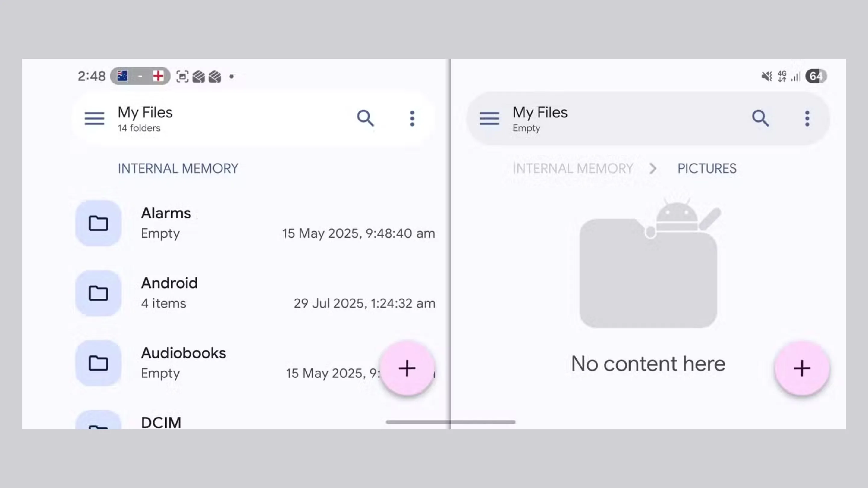Open the DCIM folder
Screen dimensions: 868x488
coord(161,422)
